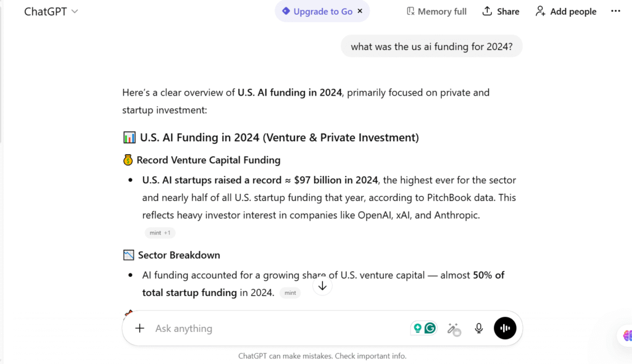Viewport: 632px width, 364px height.
Task: Click the brain extension icon at right edge
Action: pyautogui.click(x=627, y=335)
